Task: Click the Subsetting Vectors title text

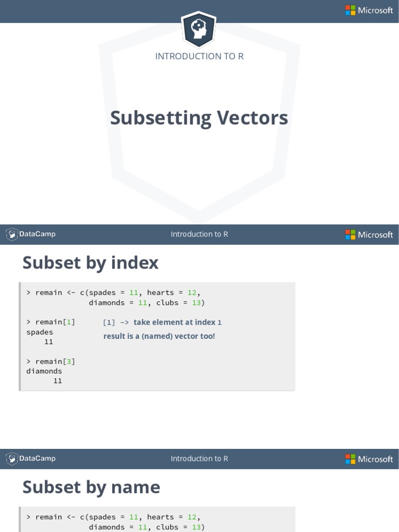Action: pyautogui.click(x=199, y=118)
